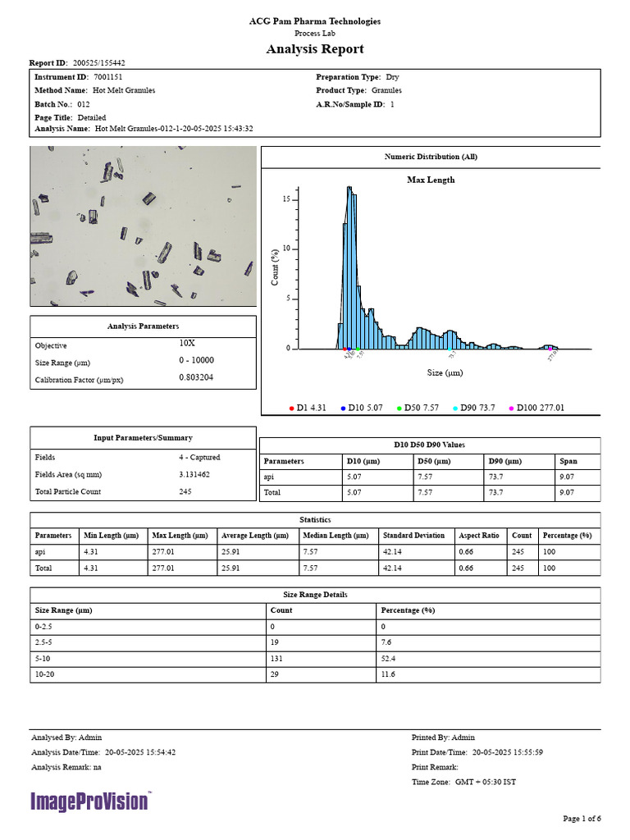Click the Standard Deviation column header

point(413,535)
